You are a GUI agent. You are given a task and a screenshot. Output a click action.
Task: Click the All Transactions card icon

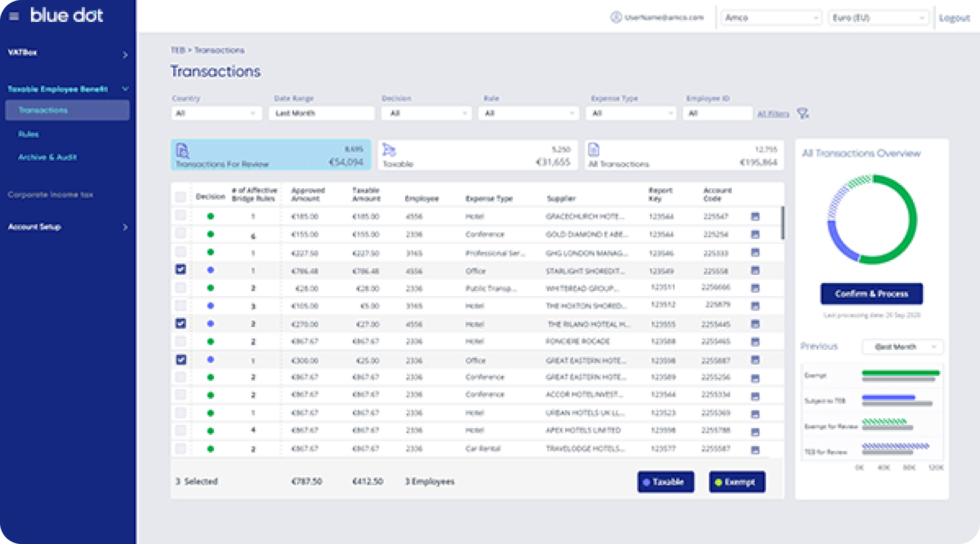pyautogui.click(x=594, y=149)
